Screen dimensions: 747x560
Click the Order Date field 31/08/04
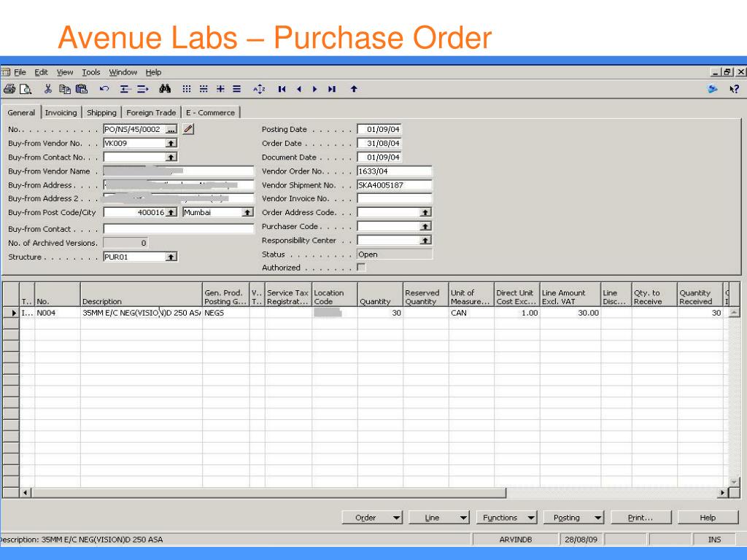[379, 144]
